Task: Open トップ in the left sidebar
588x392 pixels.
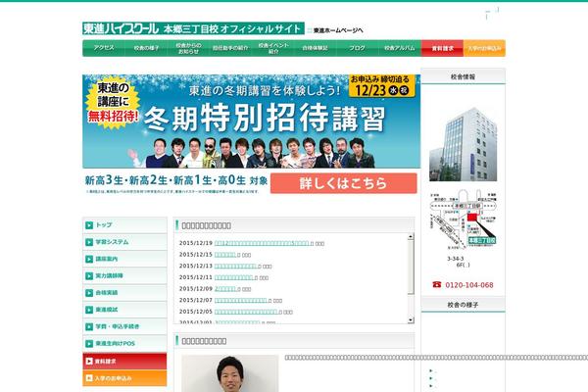Action: pyautogui.click(x=104, y=225)
